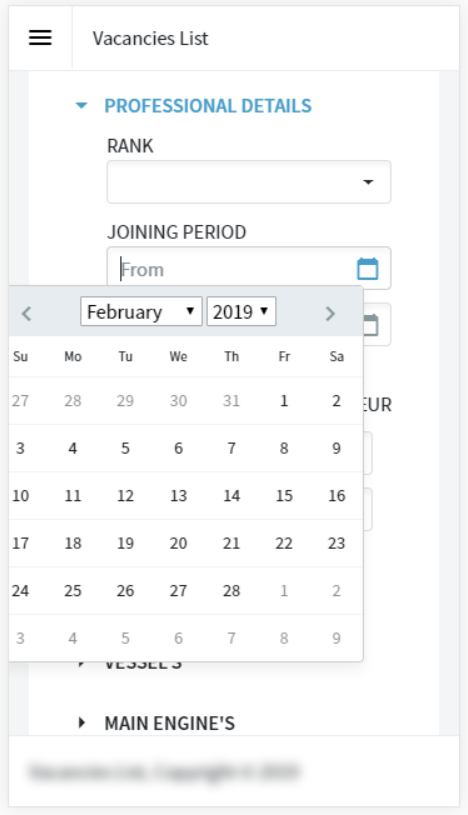Click the calendar icon in From field

tap(368, 269)
